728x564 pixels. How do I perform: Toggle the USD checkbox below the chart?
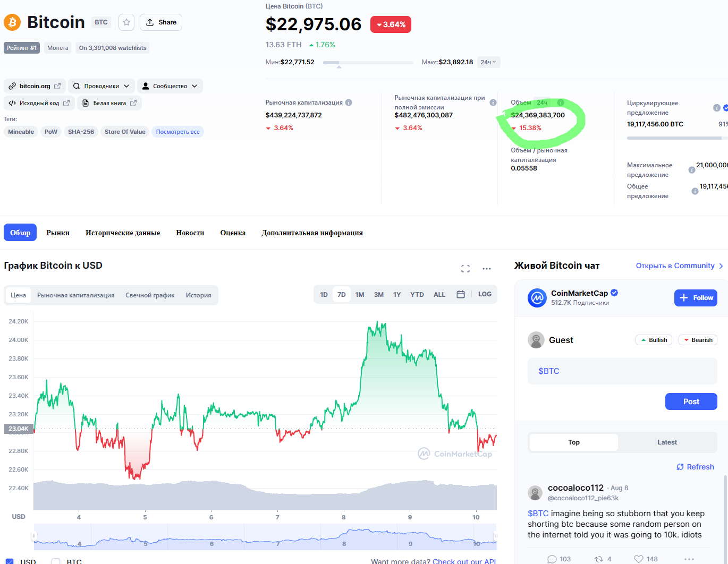(x=10, y=561)
